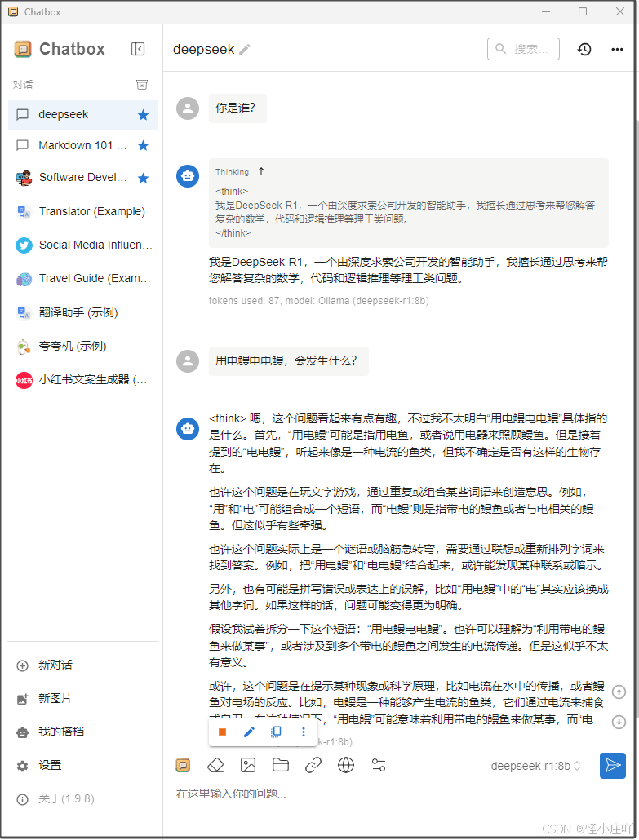Screen dimensions: 639x840
Task: Open the 小红书文案生成器 conversation
Action: click(x=82, y=380)
